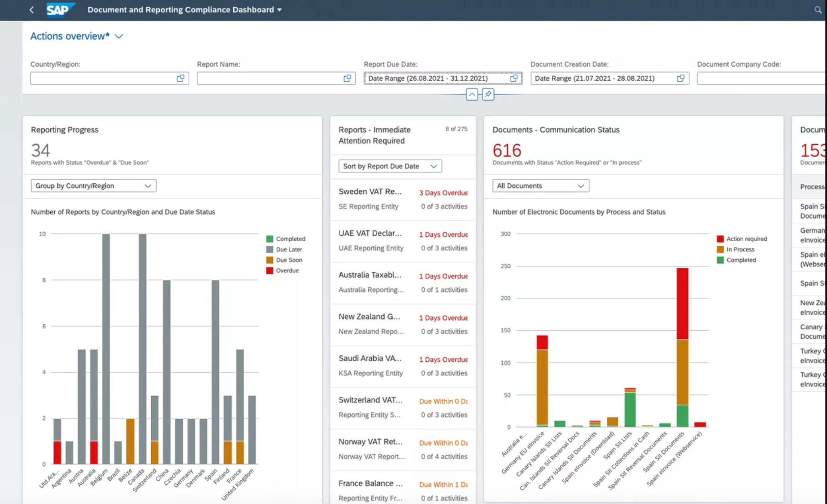Select the Spain bar in Reporting Progress
827x504 pixels.
[x=215, y=372]
